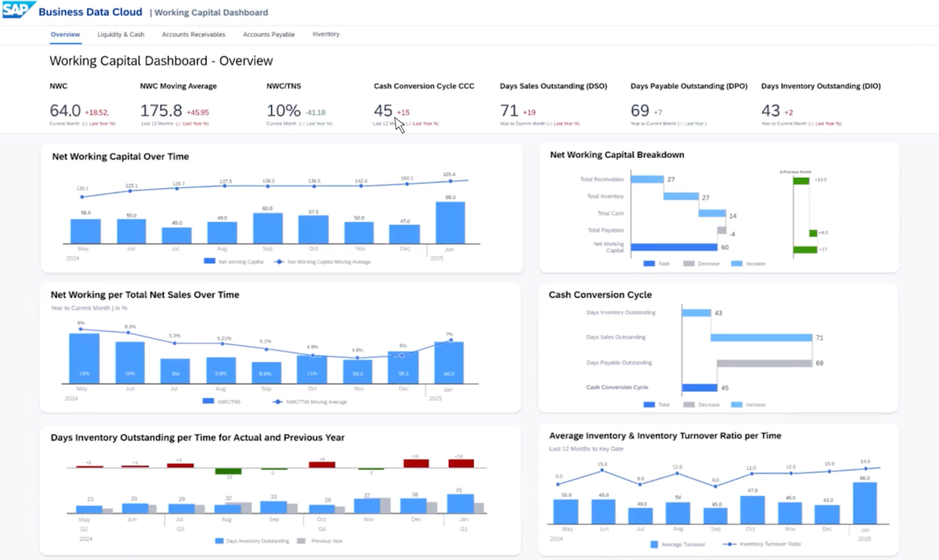
Task: Go to the Inventory tab
Action: click(x=326, y=34)
